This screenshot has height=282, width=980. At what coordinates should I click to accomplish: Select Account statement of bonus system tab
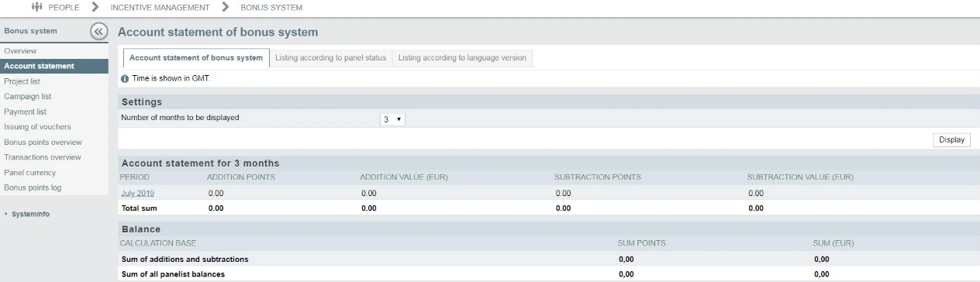[196, 58]
